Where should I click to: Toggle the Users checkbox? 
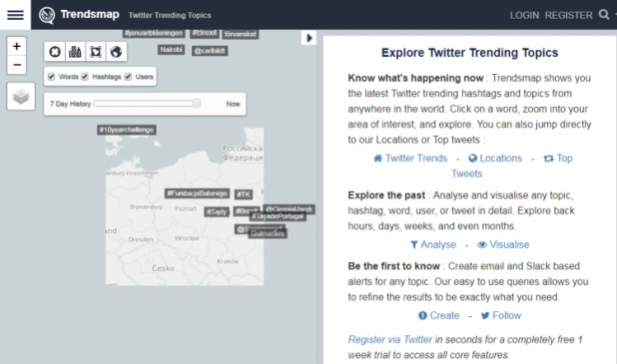tap(128, 77)
